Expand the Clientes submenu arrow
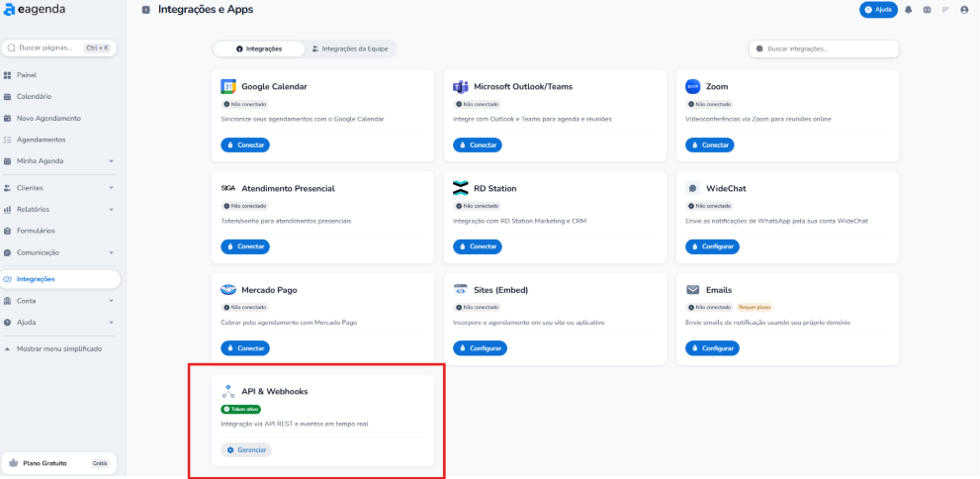The image size is (980, 479). pyautogui.click(x=111, y=188)
